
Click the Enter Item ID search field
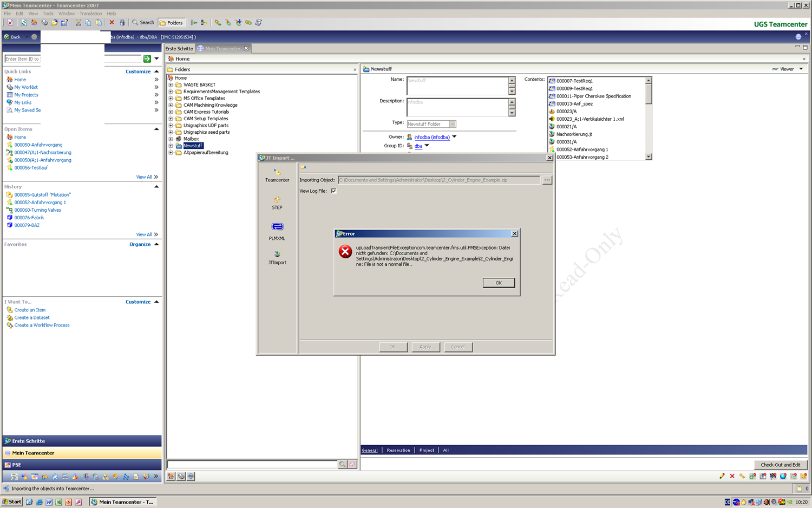pos(73,58)
